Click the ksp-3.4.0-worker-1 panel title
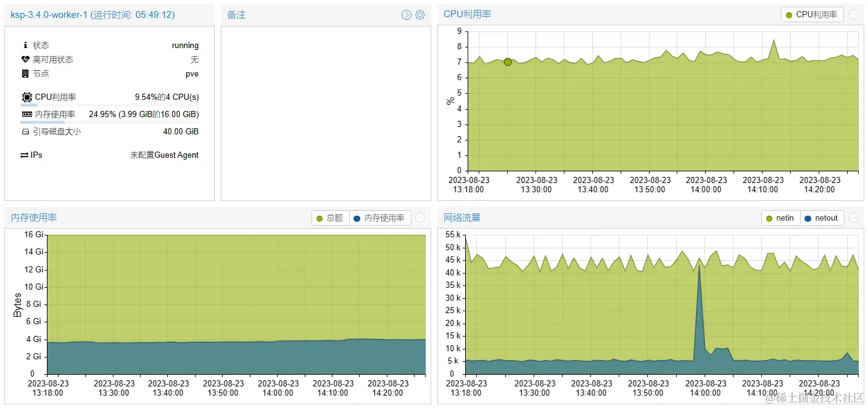868x408 pixels. (x=93, y=15)
